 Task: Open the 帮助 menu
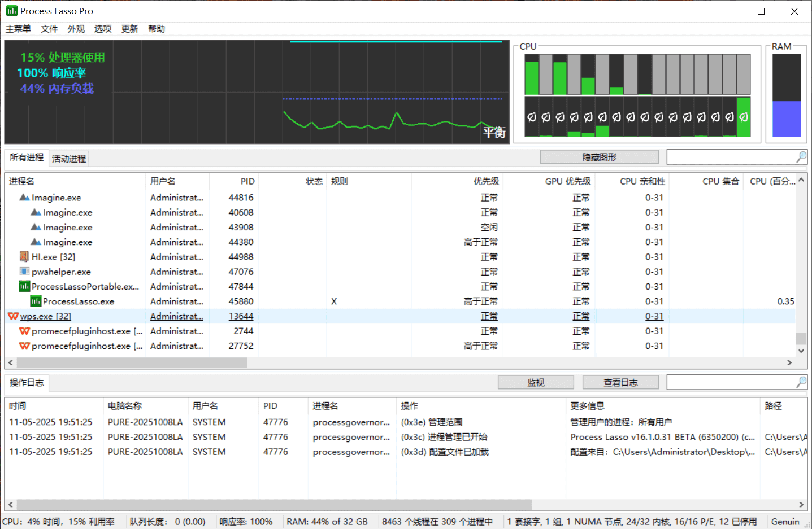point(157,29)
